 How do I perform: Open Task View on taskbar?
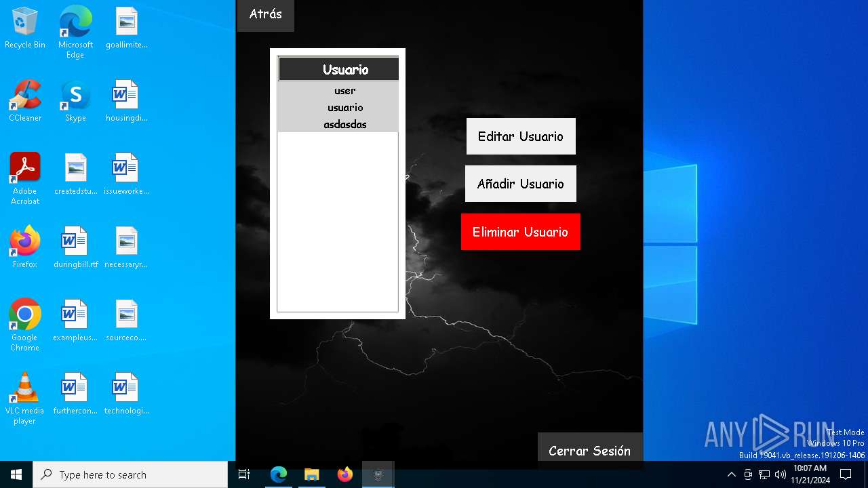tap(244, 474)
